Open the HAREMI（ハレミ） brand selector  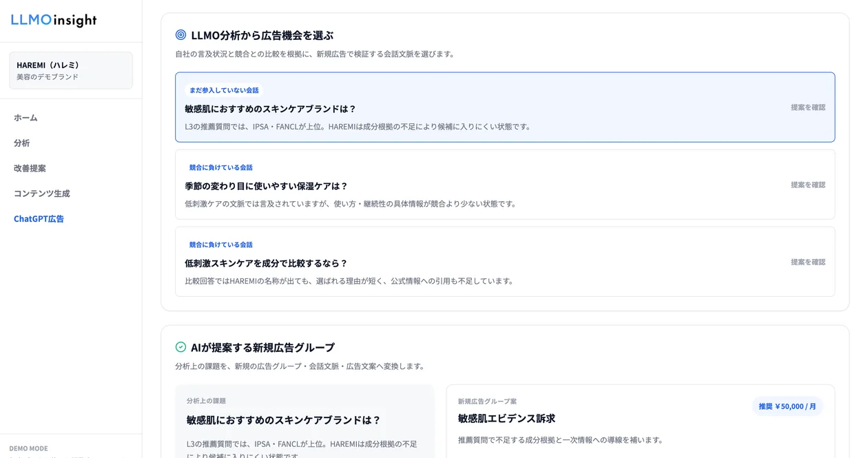point(71,70)
